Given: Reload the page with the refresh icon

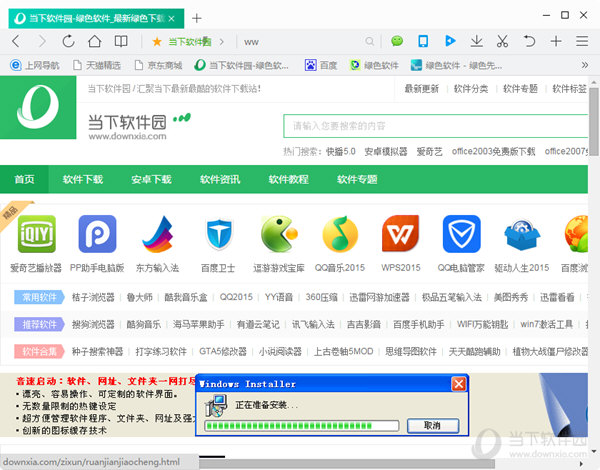Looking at the screenshot, I should (68, 41).
